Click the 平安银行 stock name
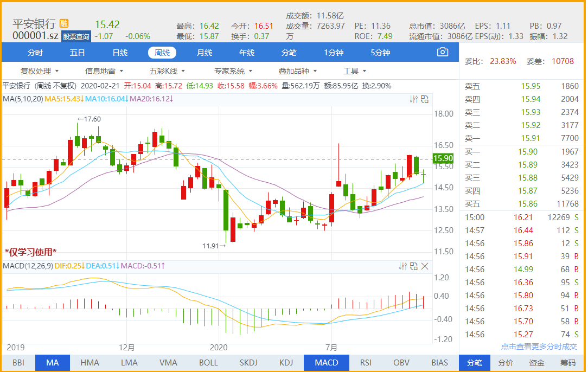 pyautogui.click(x=34, y=24)
